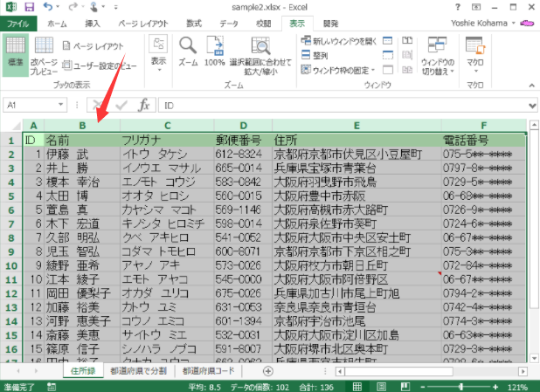
Task: Click ribbon display options icon
Action: (x=476, y=7)
